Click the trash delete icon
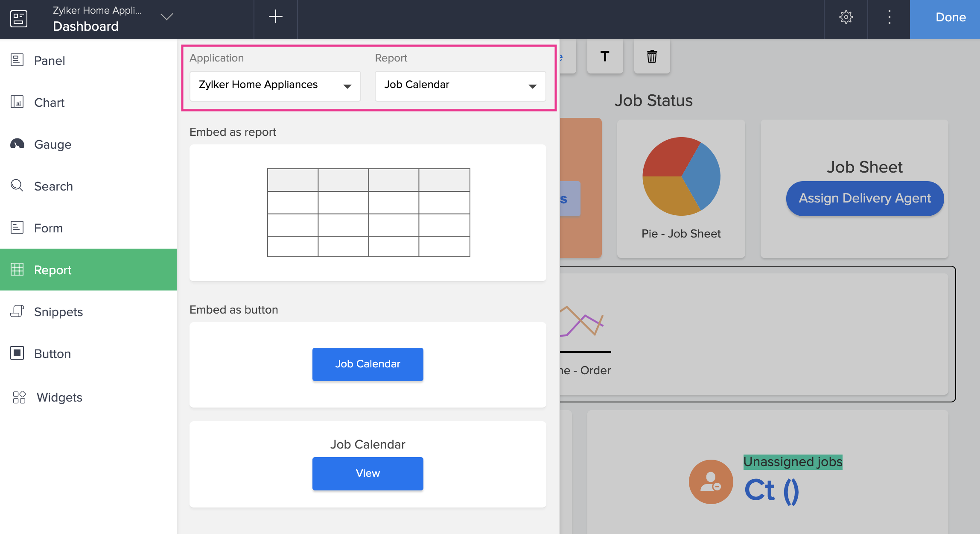 (x=652, y=56)
